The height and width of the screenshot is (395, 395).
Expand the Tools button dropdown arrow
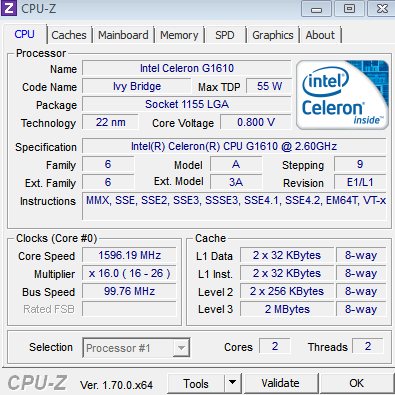(x=232, y=383)
